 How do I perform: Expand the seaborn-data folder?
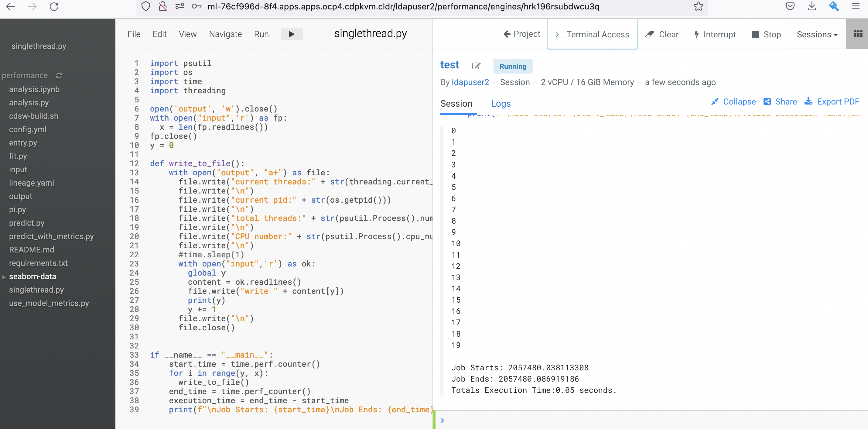point(32,276)
